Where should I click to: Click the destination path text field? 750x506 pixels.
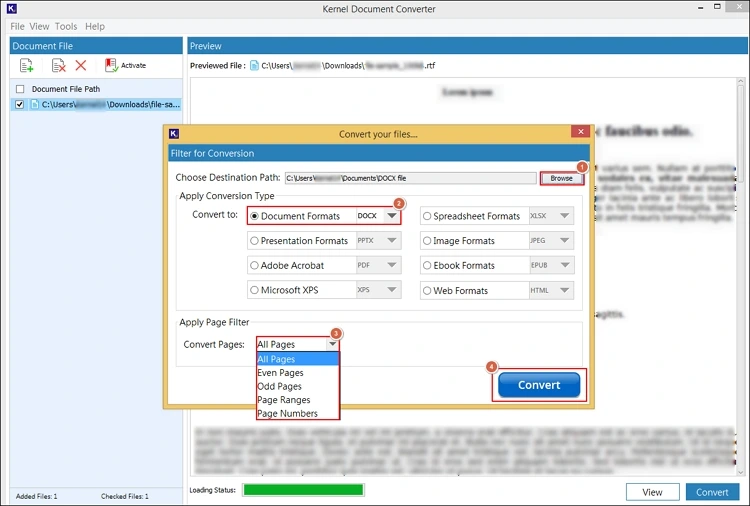410,179
